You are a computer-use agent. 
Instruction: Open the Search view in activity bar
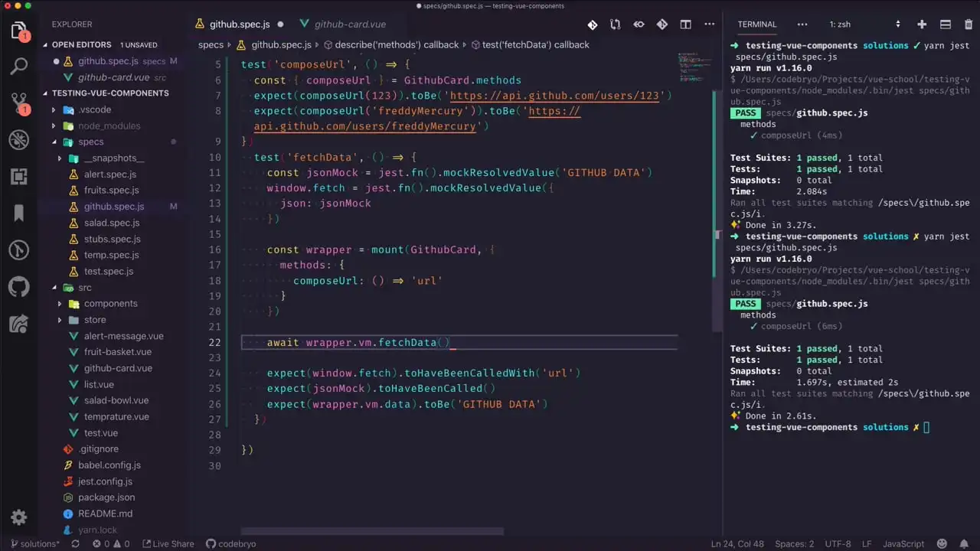pyautogui.click(x=19, y=67)
